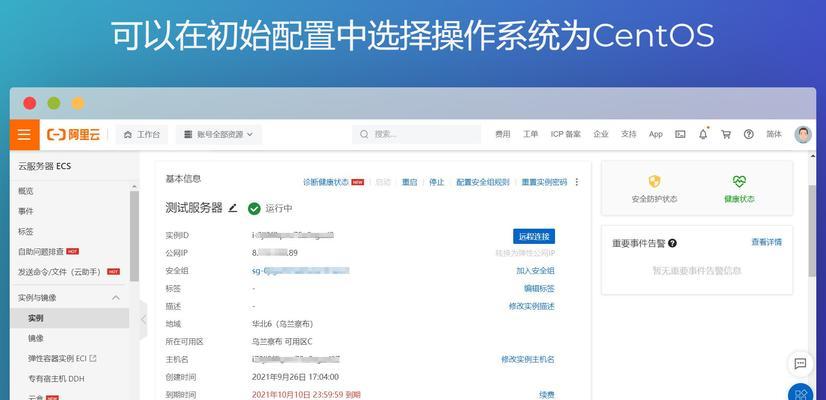
Task: Open the blurred security group sg- link
Action: point(301,271)
